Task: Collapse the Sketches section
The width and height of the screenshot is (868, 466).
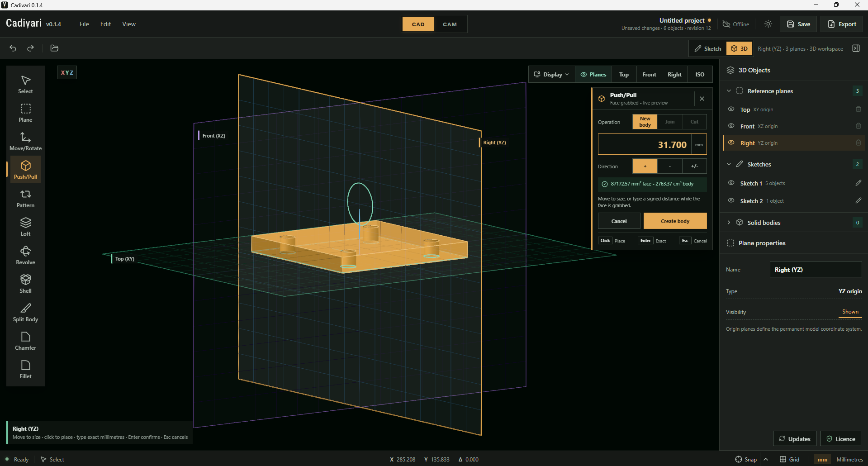Action: (729, 164)
